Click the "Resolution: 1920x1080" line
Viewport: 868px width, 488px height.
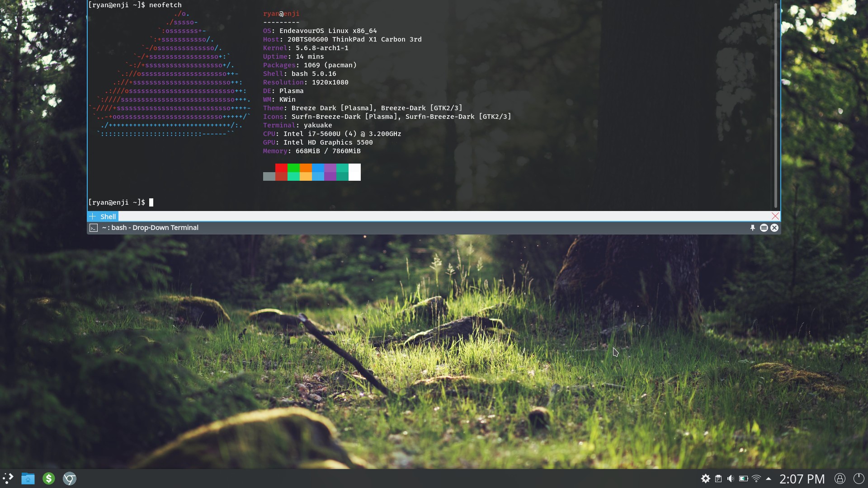(x=306, y=82)
